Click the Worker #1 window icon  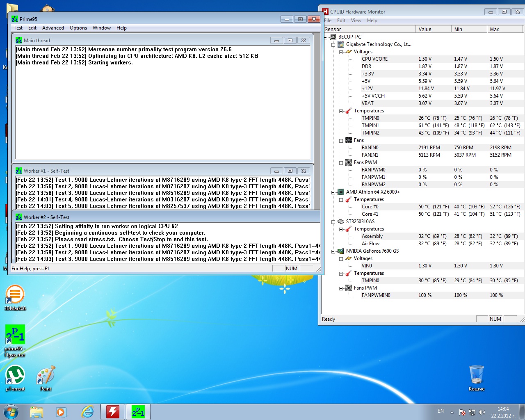(x=19, y=171)
